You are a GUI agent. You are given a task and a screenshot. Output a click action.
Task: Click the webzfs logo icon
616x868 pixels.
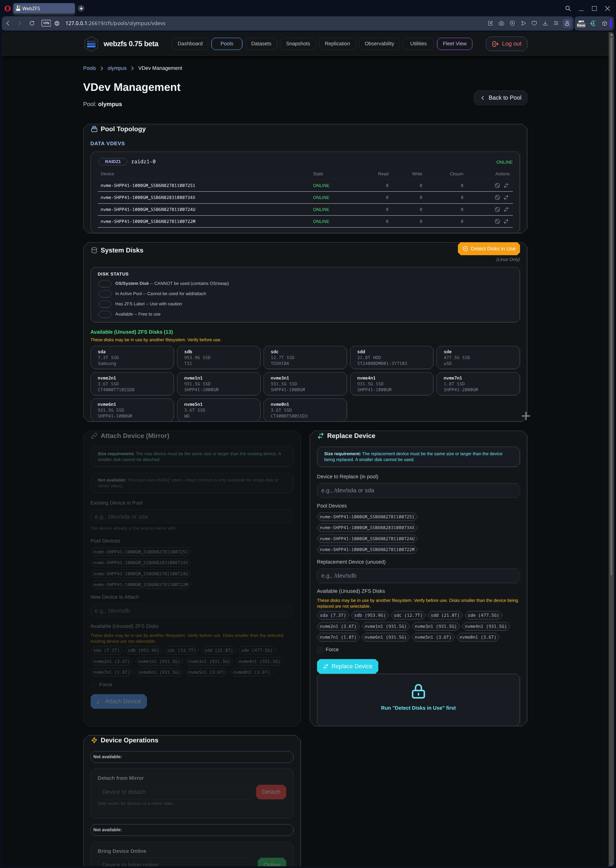[x=91, y=44]
